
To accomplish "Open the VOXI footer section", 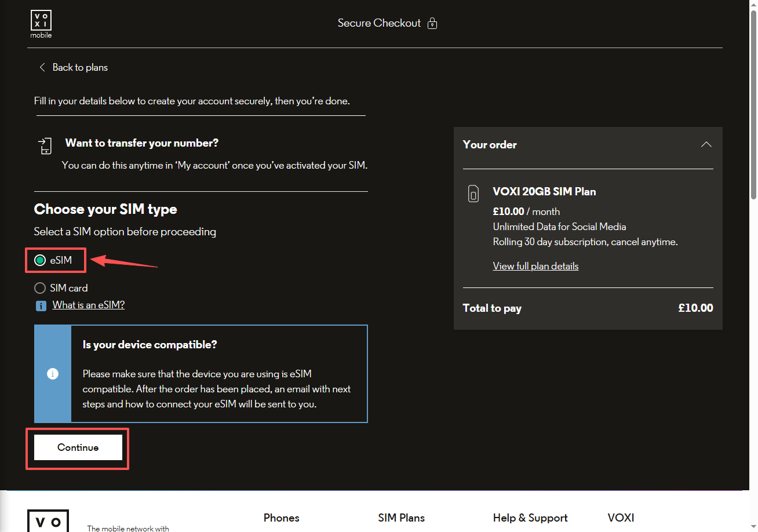I will point(621,518).
